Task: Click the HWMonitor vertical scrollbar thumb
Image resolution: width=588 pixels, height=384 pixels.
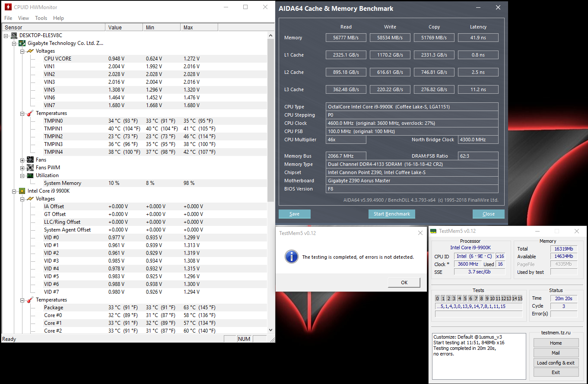Action: pos(271,120)
